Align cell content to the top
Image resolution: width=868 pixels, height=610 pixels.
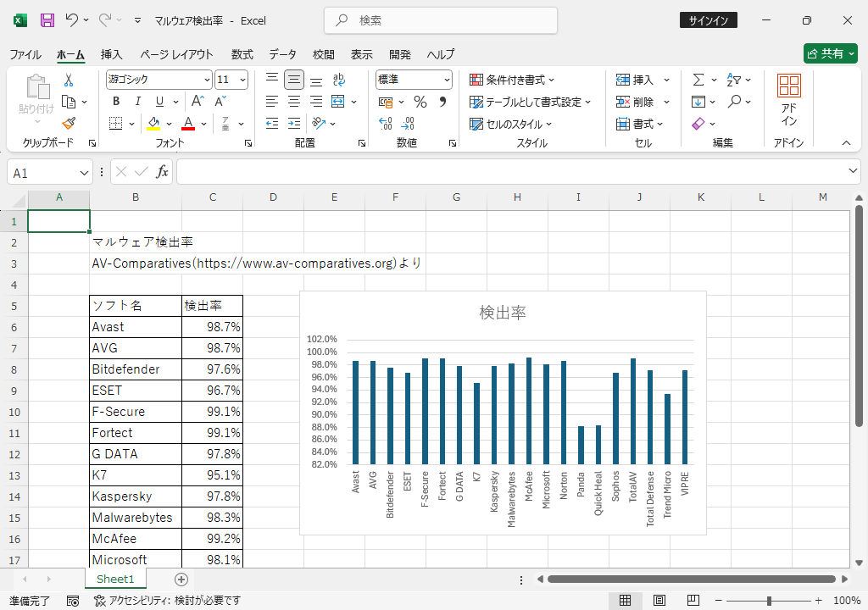(x=272, y=80)
